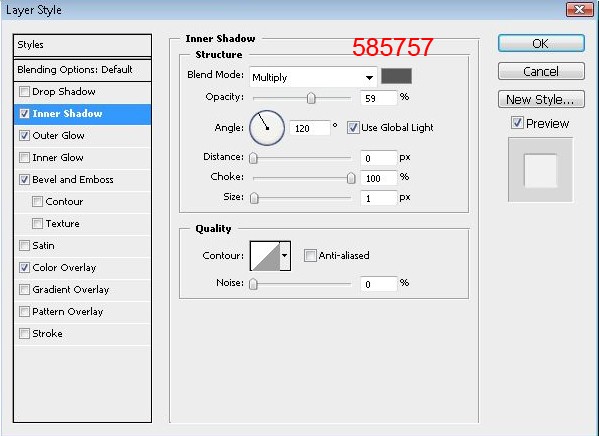Click the Opacity slider handle

pos(311,98)
